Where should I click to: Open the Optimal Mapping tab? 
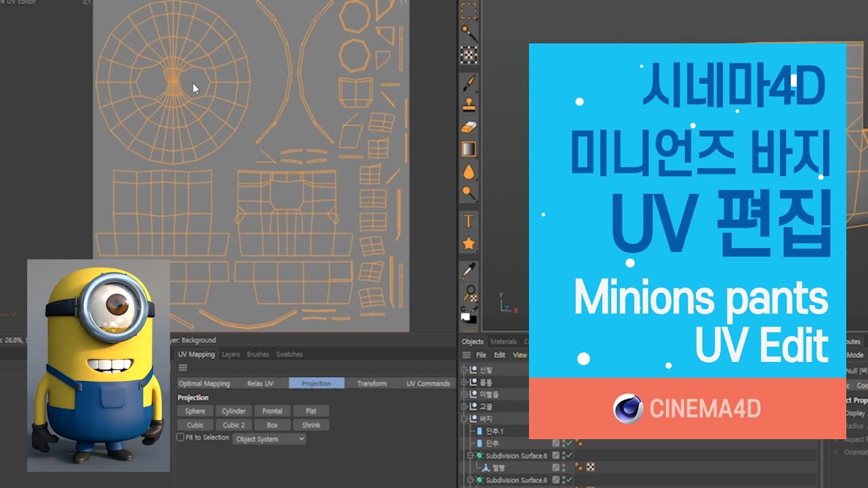point(204,384)
